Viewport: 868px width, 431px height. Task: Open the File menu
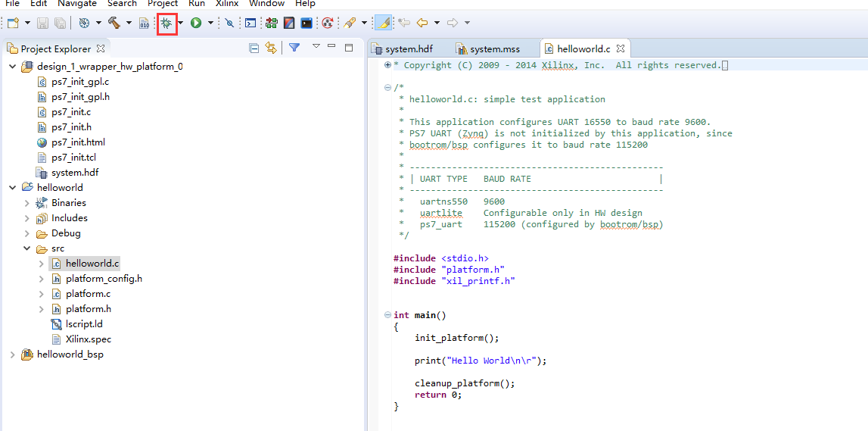point(12,3)
